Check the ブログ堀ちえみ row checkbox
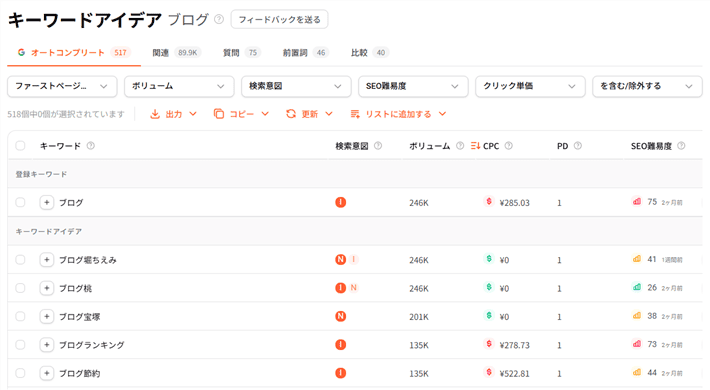Viewport: 710px width, 390px height. (x=20, y=260)
